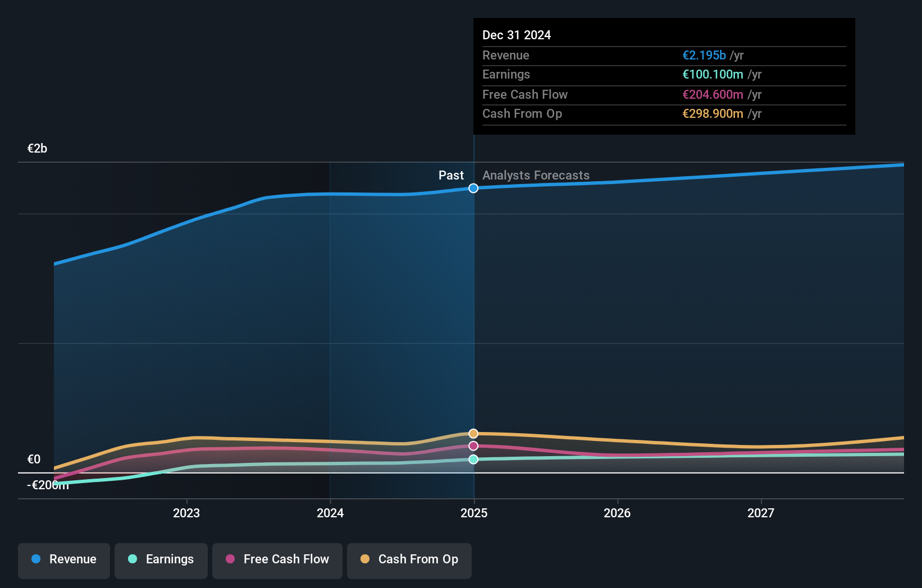
Task: Toggle the Revenue legend button
Action: 64,561
